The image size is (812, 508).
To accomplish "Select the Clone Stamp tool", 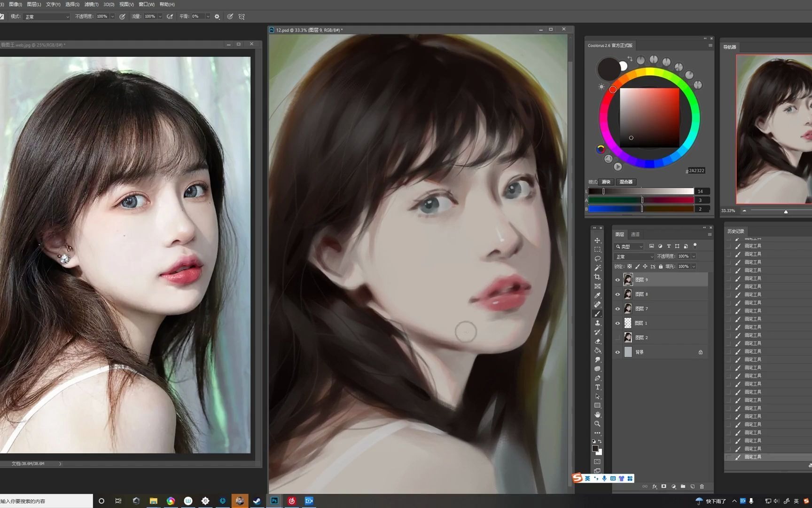I will pyautogui.click(x=597, y=323).
